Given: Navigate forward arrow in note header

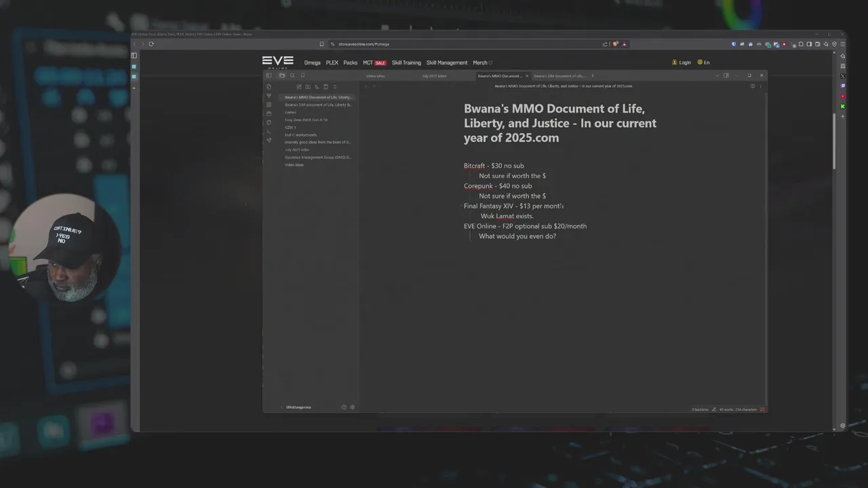Looking at the screenshot, I should tap(374, 86).
